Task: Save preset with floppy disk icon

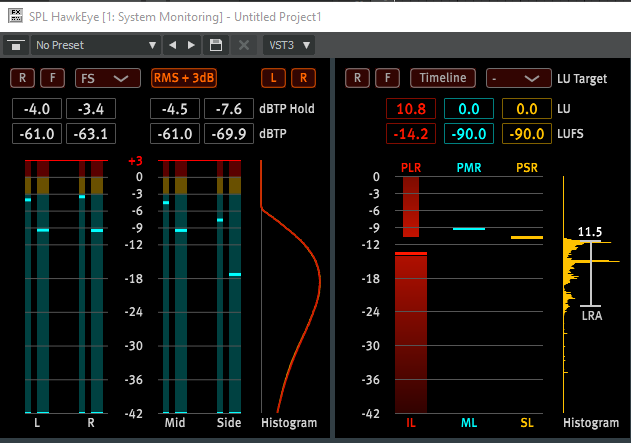Action: coord(216,45)
